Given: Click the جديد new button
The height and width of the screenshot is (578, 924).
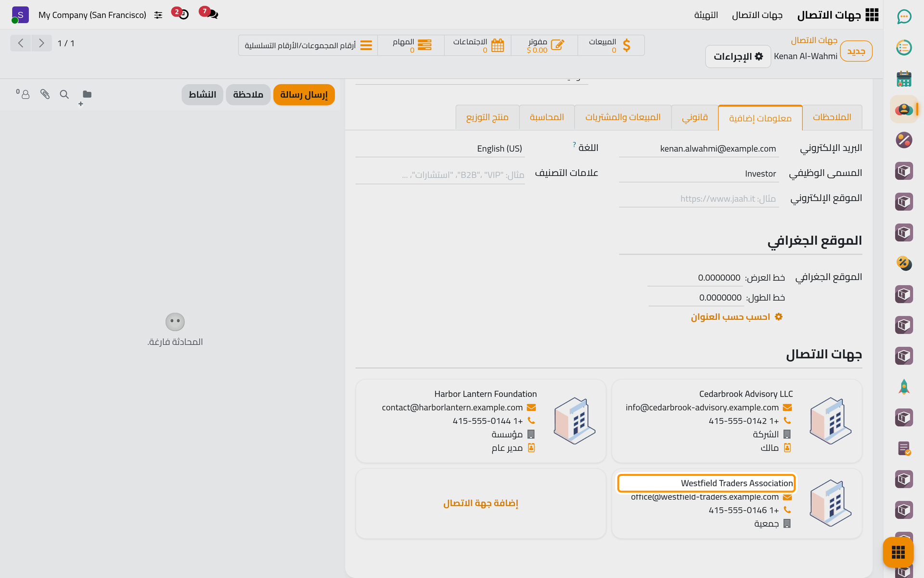Looking at the screenshot, I should click(856, 51).
